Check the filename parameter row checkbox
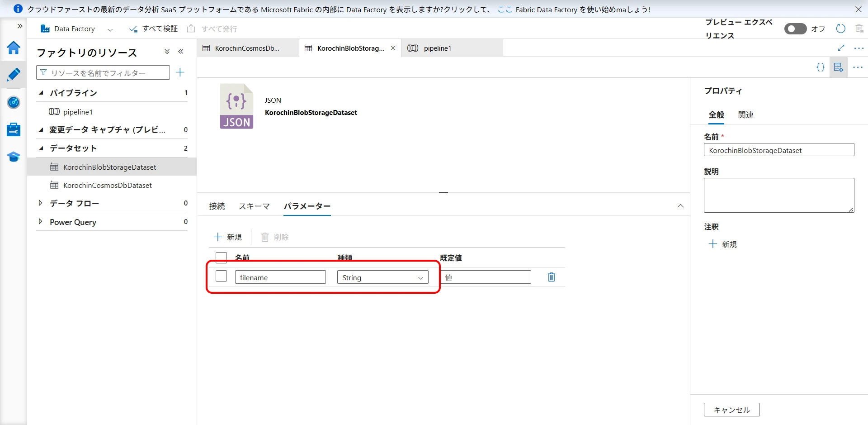868x425 pixels. [x=221, y=276]
